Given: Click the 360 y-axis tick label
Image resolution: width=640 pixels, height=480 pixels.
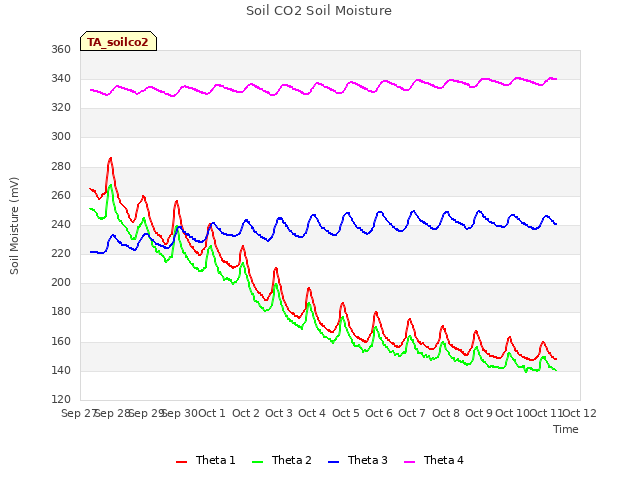Looking at the screenshot, I should (61, 50).
